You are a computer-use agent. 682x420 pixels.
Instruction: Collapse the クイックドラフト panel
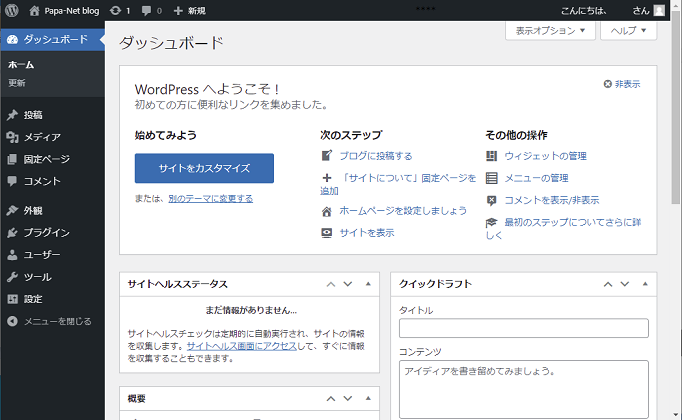645,284
